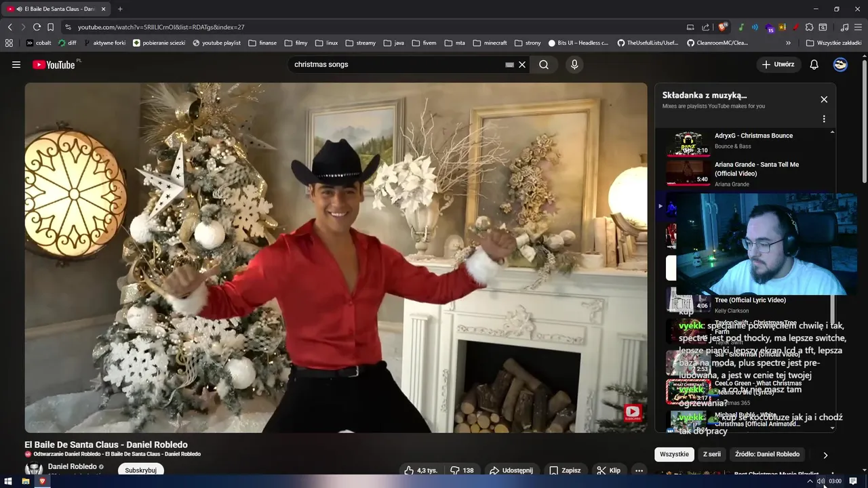Clear the search query with X

click(522, 64)
